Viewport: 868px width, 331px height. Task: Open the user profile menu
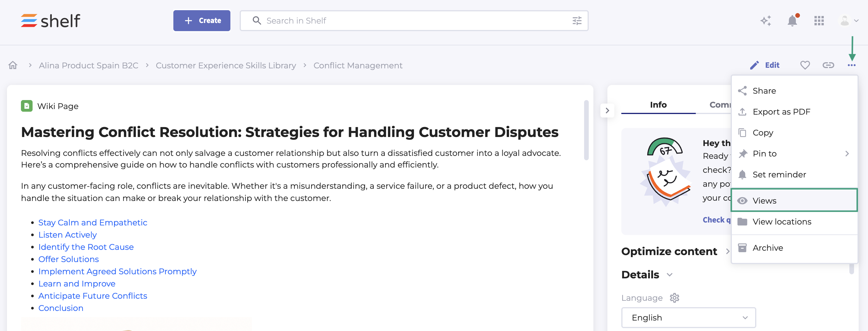point(848,21)
